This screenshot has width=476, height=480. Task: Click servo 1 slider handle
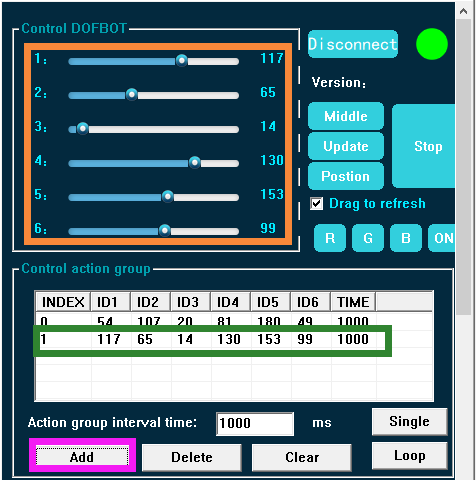(182, 60)
